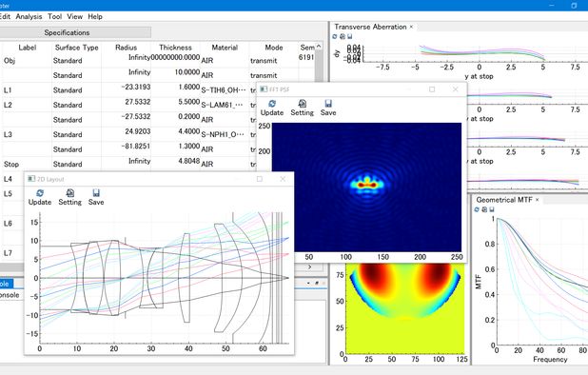
Task: Open the Help menu
Action: (x=95, y=16)
